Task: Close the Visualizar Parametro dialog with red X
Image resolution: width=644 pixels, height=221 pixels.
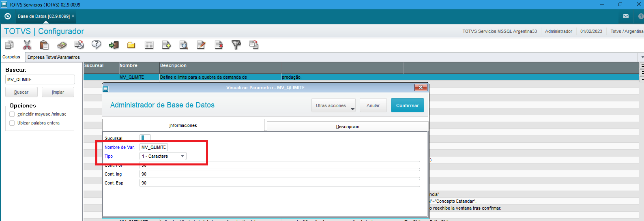Action: pos(421,88)
